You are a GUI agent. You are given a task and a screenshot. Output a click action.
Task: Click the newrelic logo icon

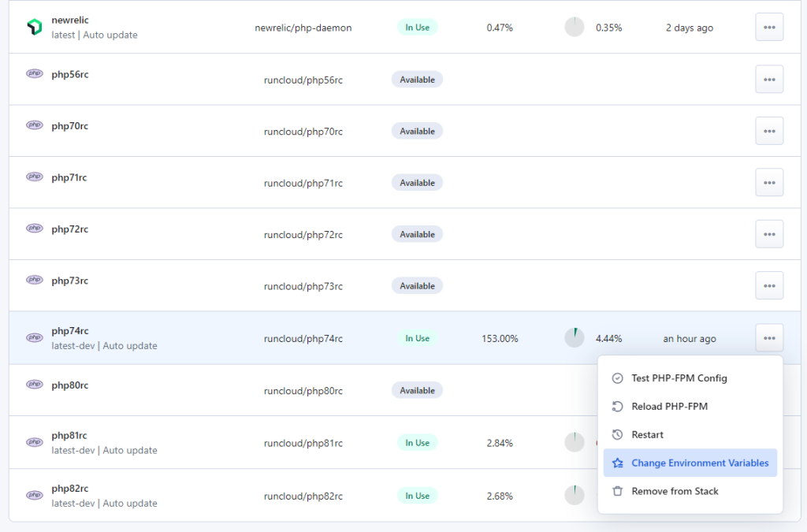[x=35, y=27]
